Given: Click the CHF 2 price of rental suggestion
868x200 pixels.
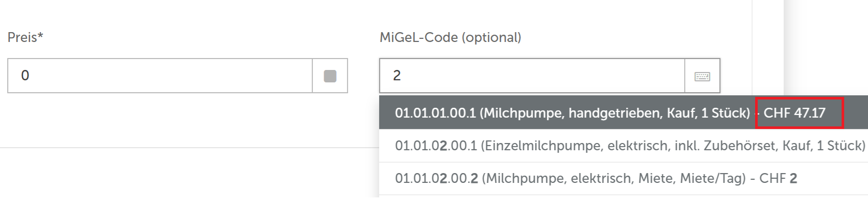Looking at the screenshot, I should point(778,178).
